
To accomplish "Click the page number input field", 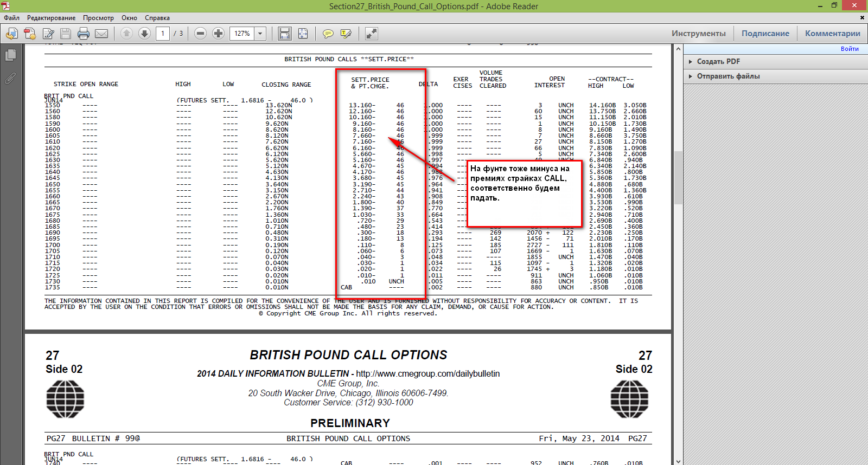I will [163, 34].
